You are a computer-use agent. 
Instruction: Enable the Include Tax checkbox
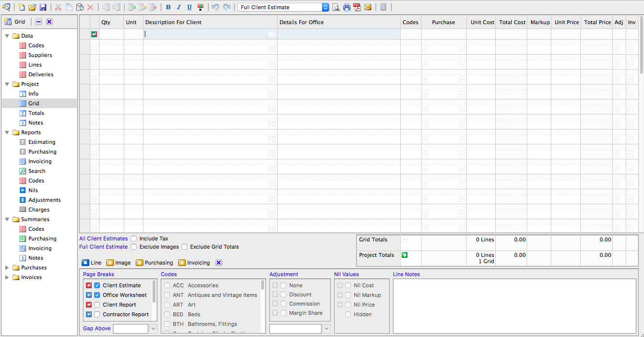(x=134, y=239)
